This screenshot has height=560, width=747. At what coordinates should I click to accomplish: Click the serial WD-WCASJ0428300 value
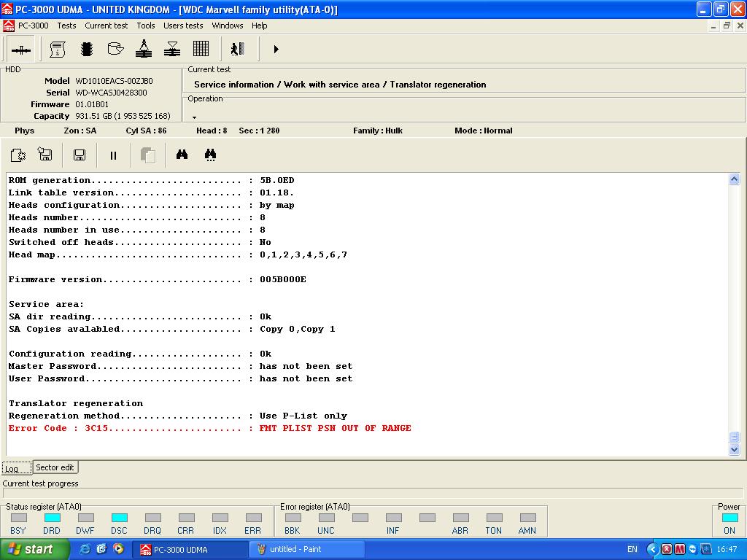coord(111,93)
